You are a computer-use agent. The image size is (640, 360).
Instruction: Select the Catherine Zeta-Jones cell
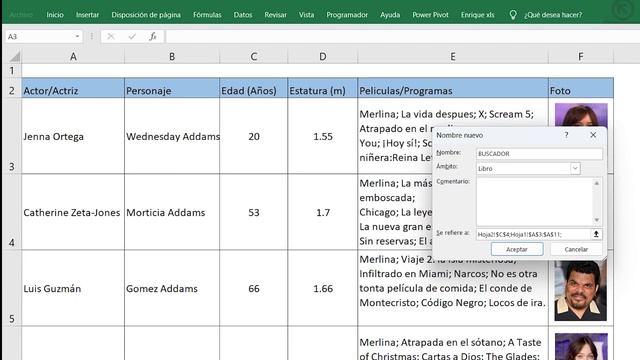coord(73,212)
